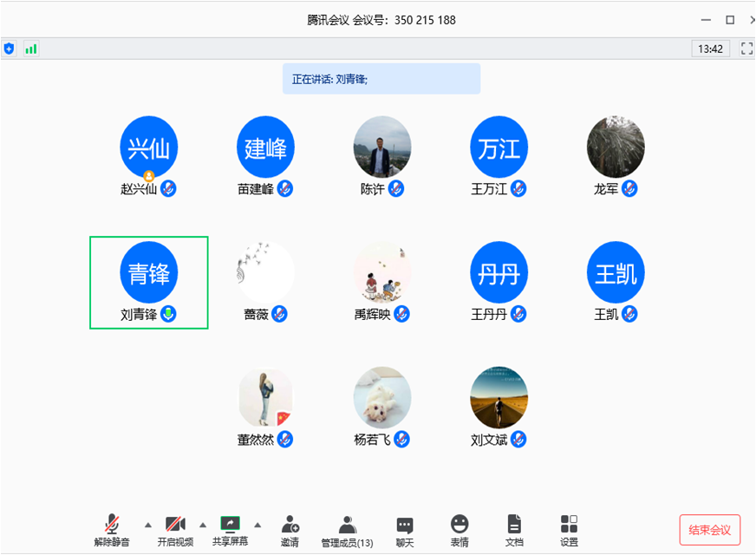The width and height of the screenshot is (756, 555).
Task: Click the muted mic icon beside 王丹丹
Action: 518,314
